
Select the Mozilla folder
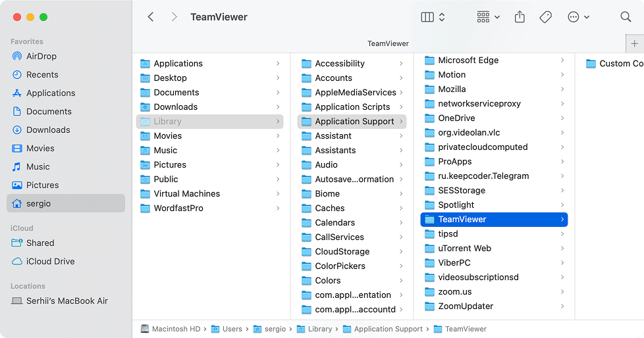coord(494,89)
